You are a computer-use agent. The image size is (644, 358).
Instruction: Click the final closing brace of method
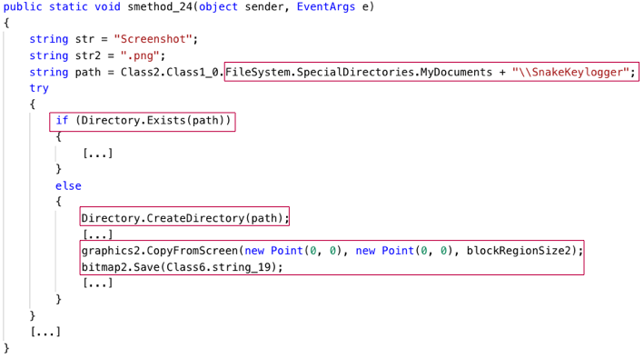(x=6, y=349)
